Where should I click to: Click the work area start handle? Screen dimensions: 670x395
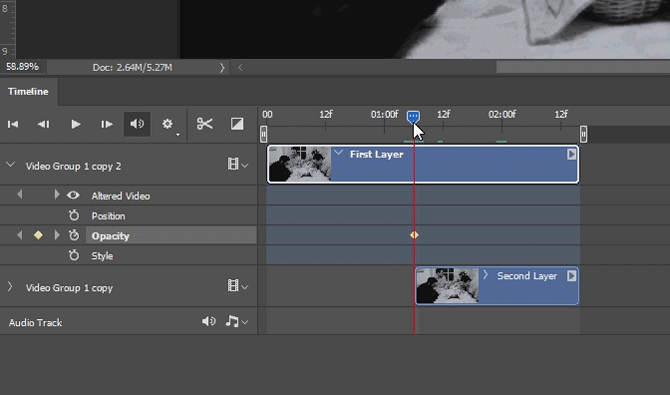(x=263, y=134)
